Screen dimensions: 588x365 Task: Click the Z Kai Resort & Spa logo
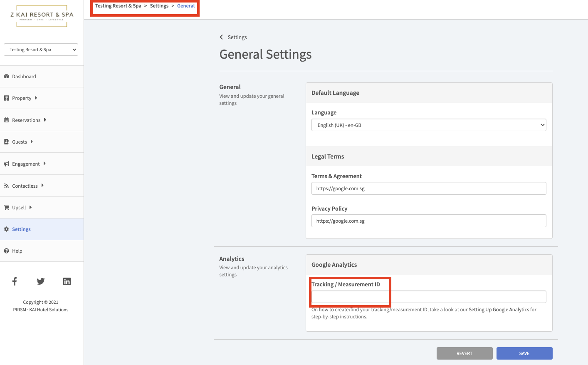click(42, 16)
